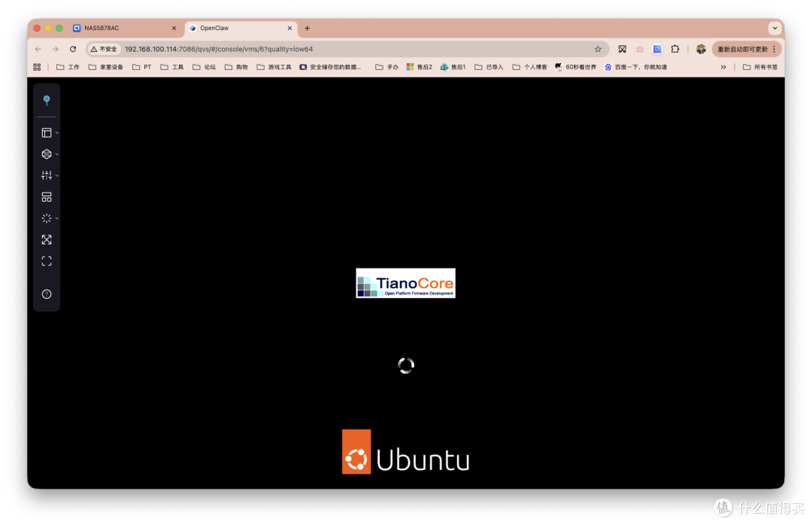Open help via question mark icon in sidebar
This screenshot has width=812, height=525.
[47, 294]
